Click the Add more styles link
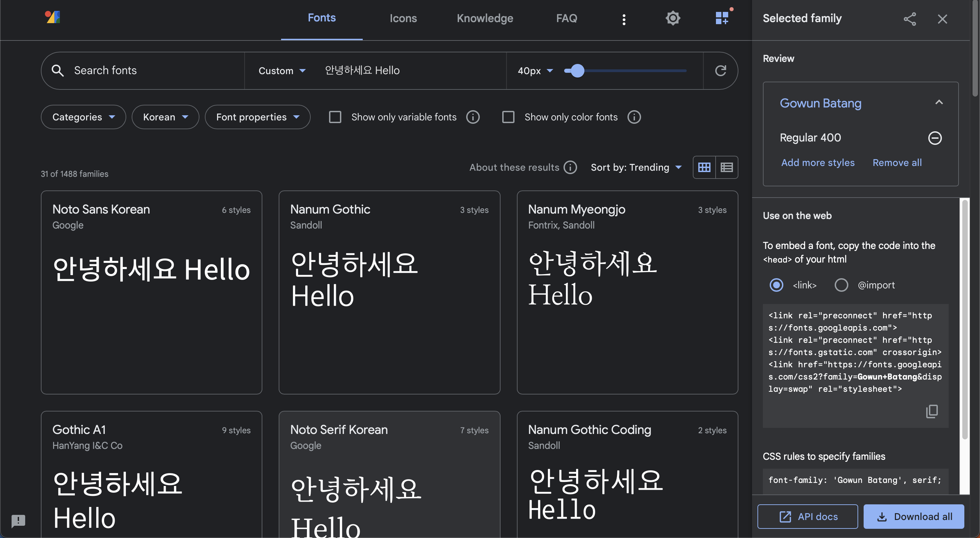 click(x=818, y=163)
